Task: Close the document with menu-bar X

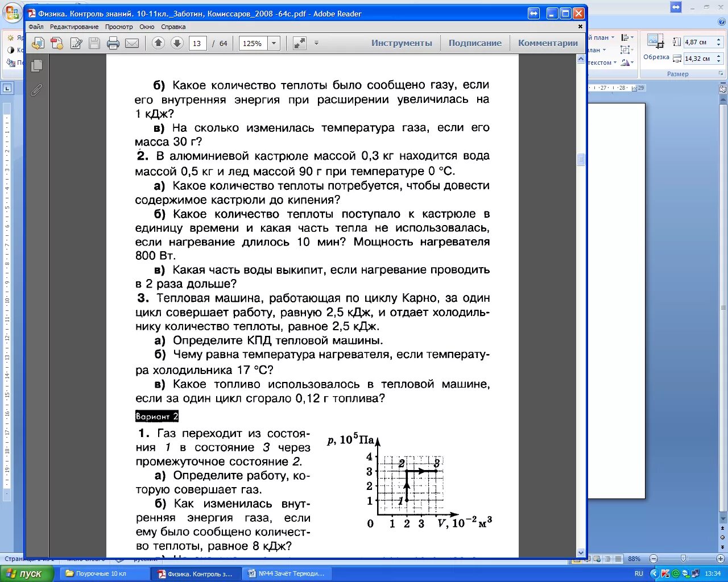Action: [580, 27]
